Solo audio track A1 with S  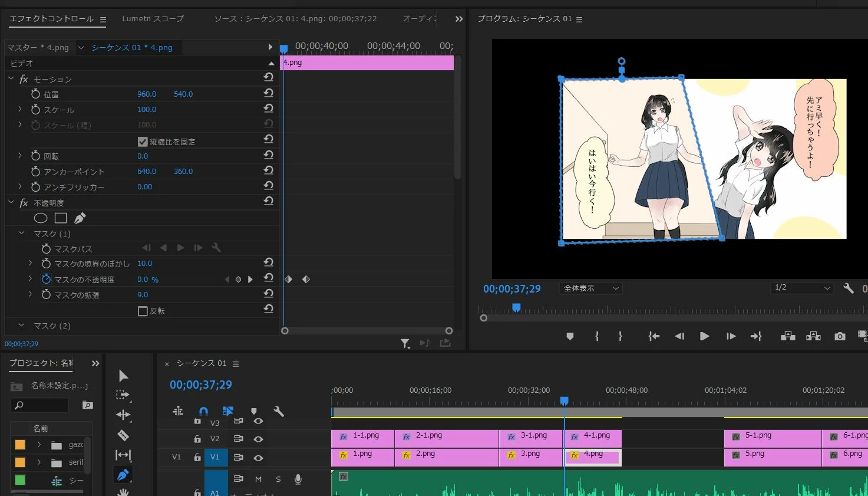(x=278, y=479)
